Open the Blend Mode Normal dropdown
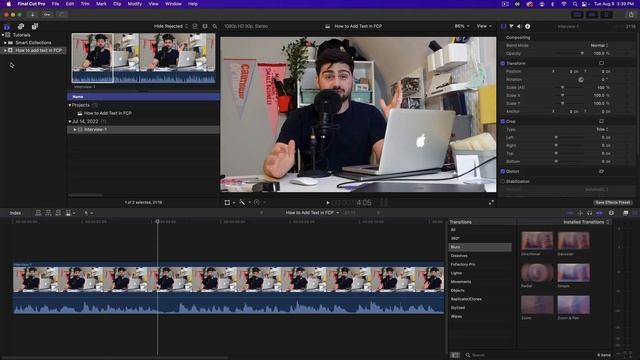This screenshot has height=360, width=640. 599,45
